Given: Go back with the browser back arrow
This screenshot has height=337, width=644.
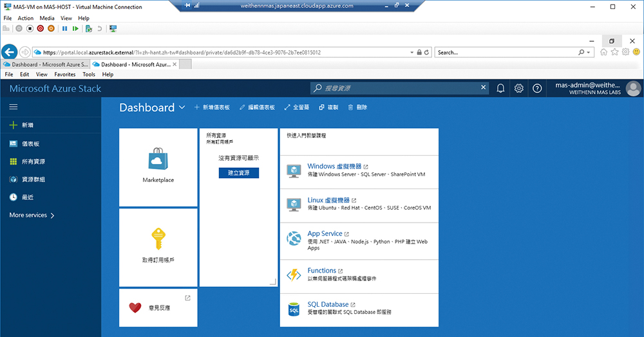Looking at the screenshot, I should [x=10, y=52].
